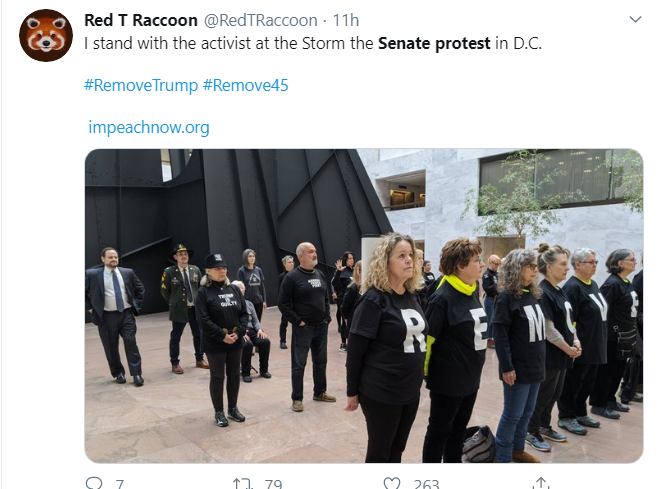Image resolution: width=659 pixels, height=489 pixels.
Task: Visit the @RedTRaccoon handle profile
Action: [261, 20]
